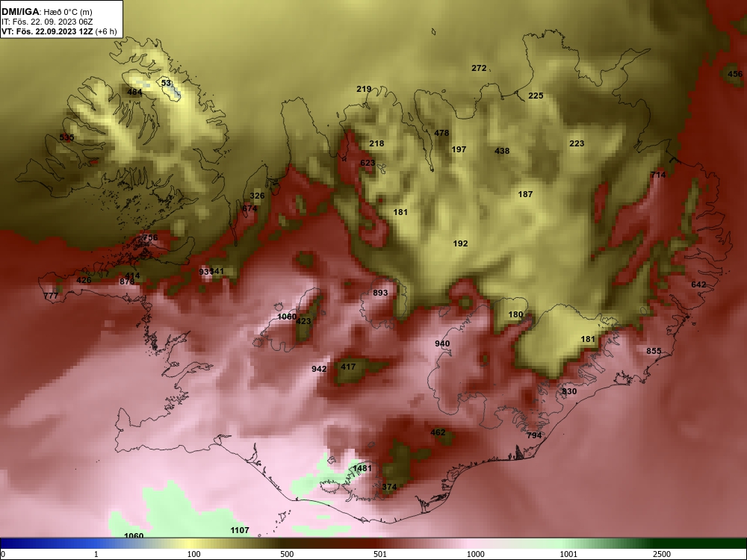Click the map value 674
The image size is (747, 560).
249,208
